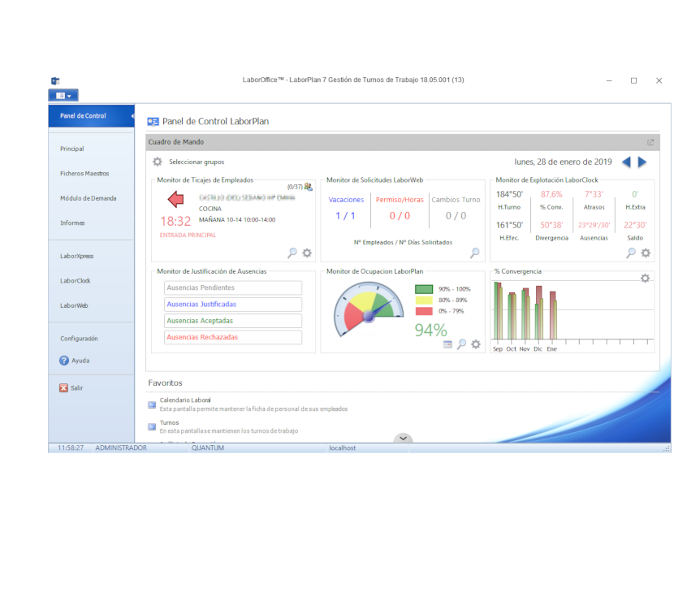Click the Seleccionar grupos label
Viewport: 700px width, 614px height.
[x=197, y=162]
